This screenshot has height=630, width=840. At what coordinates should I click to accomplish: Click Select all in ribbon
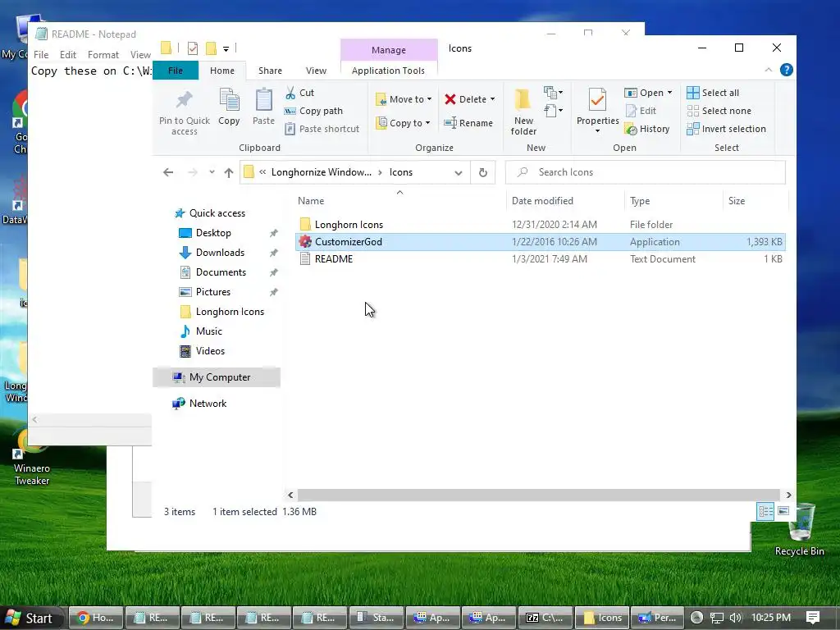click(x=713, y=93)
